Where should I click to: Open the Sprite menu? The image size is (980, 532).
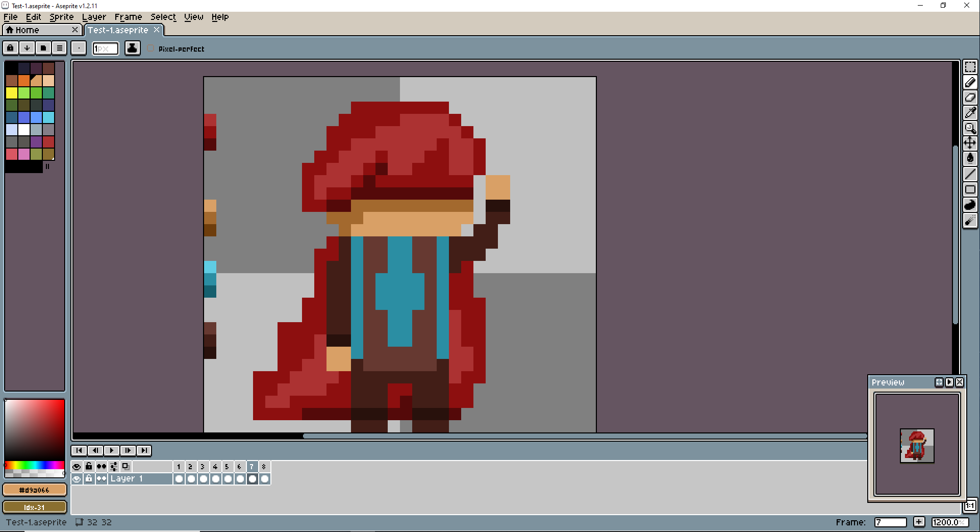coord(61,17)
